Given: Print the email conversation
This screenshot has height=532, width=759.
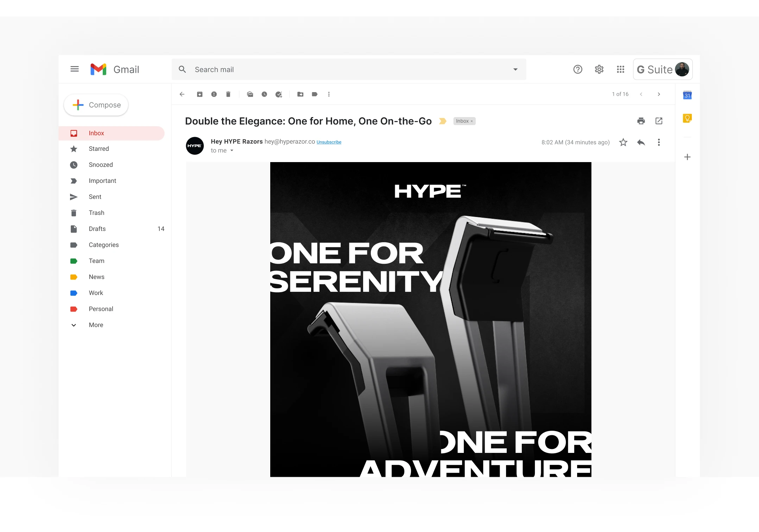Looking at the screenshot, I should pos(641,121).
